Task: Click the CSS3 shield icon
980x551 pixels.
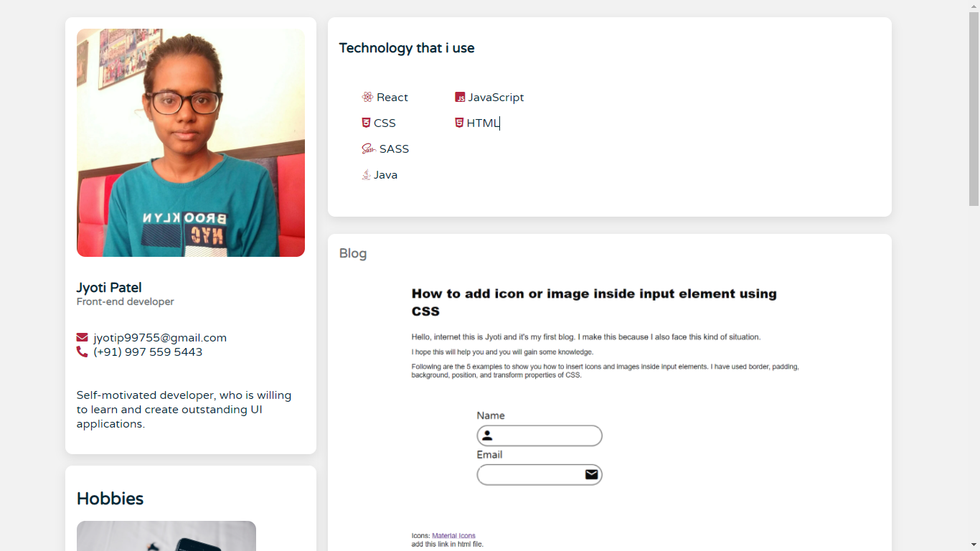Action: (366, 123)
